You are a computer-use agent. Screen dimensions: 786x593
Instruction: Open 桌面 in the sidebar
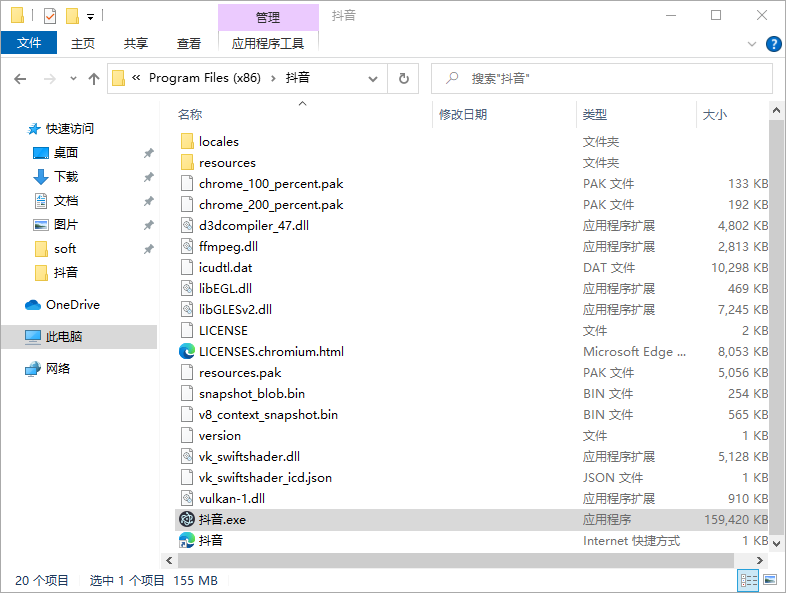(66, 153)
